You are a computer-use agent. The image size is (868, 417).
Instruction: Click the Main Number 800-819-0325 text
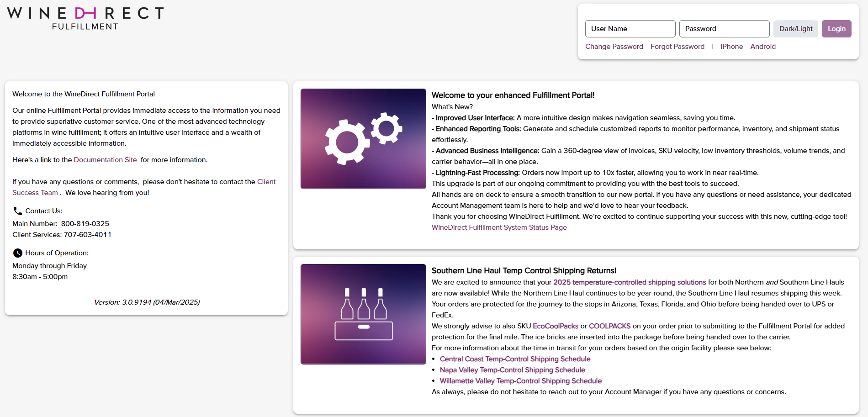point(61,224)
